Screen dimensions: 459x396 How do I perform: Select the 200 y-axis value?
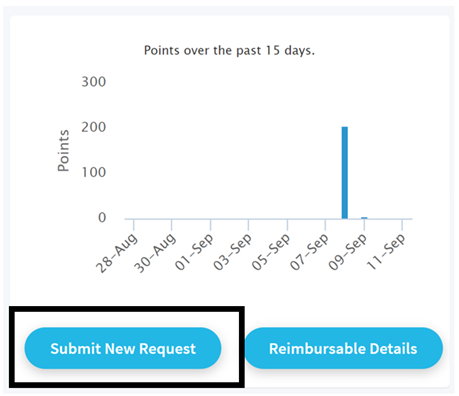[94, 127]
